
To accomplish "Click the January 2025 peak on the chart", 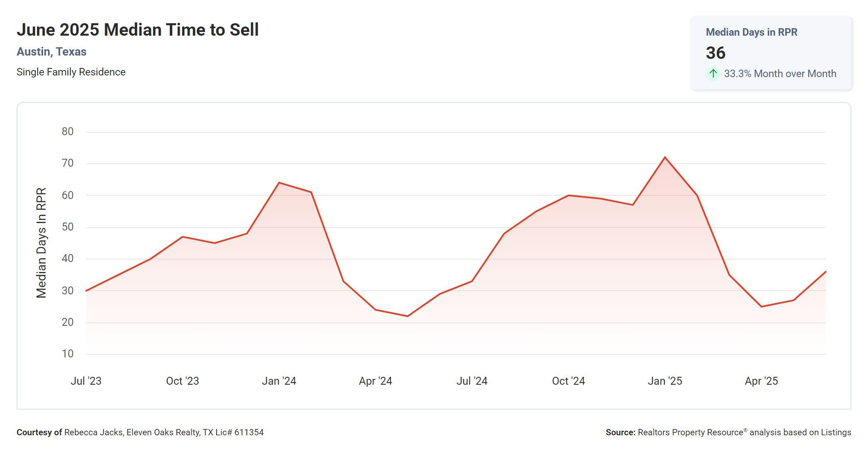I will coord(665,158).
